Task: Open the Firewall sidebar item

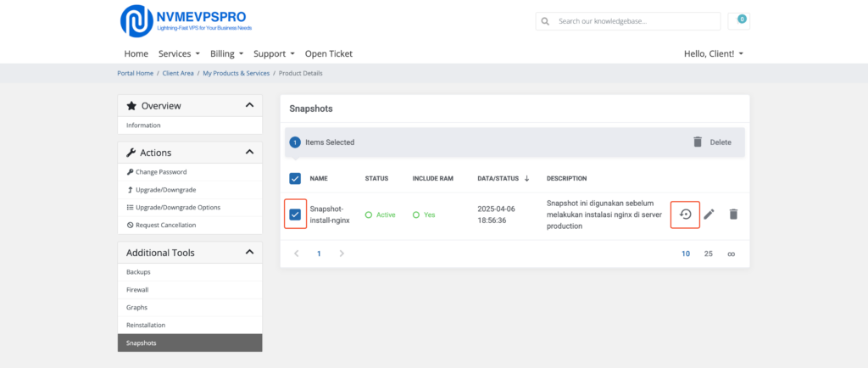Action: tap(136, 289)
